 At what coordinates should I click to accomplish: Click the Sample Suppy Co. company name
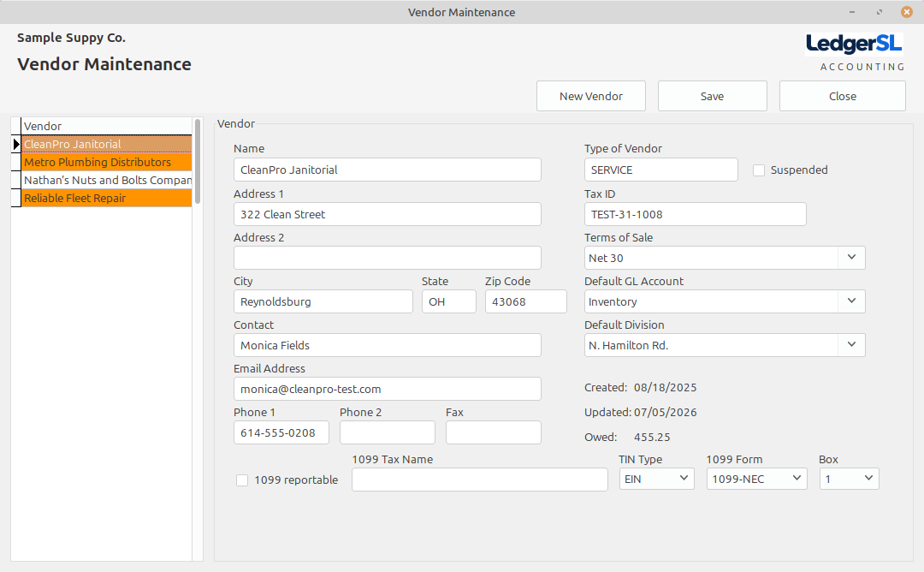click(x=71, y=38)
